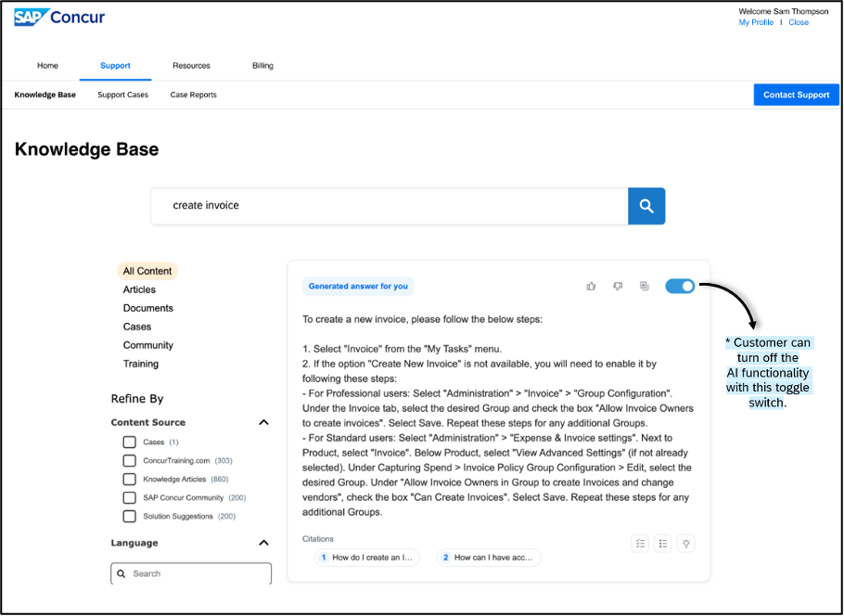The width and height of the screenshot is (844, 616).
Task: Check the ConcurTraining.com checkbox
Action: point(129,460)
